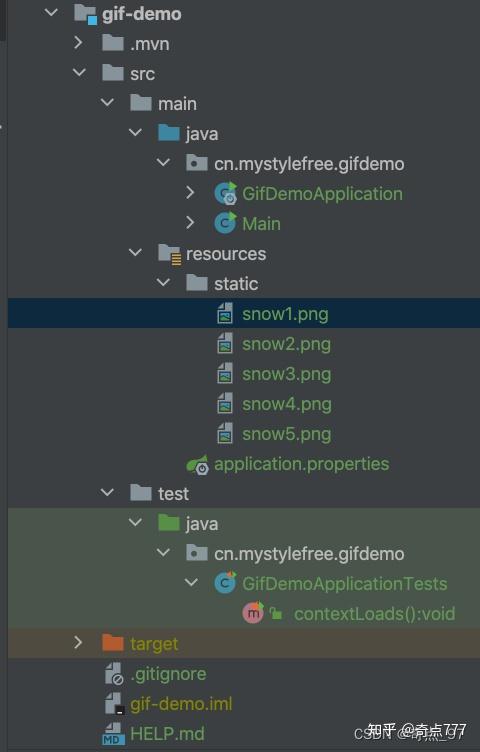Expand the .mvn folder
This screenshot has height=752, width=480.
click(79, 43)
